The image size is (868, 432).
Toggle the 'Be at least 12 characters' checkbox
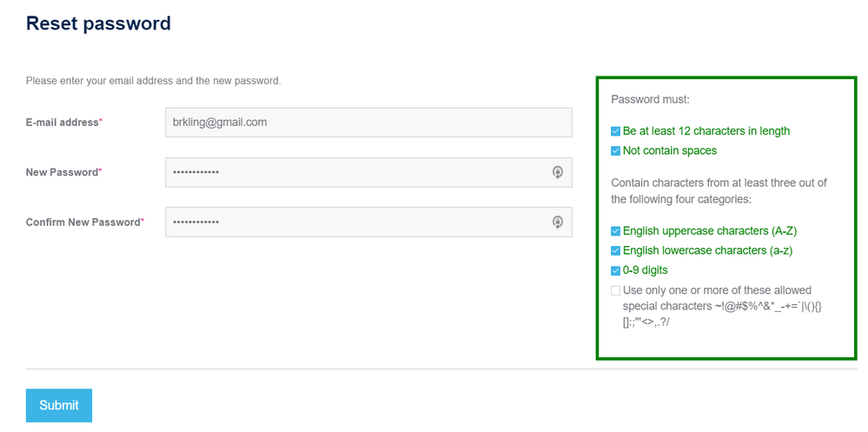(x=615, y=131)
